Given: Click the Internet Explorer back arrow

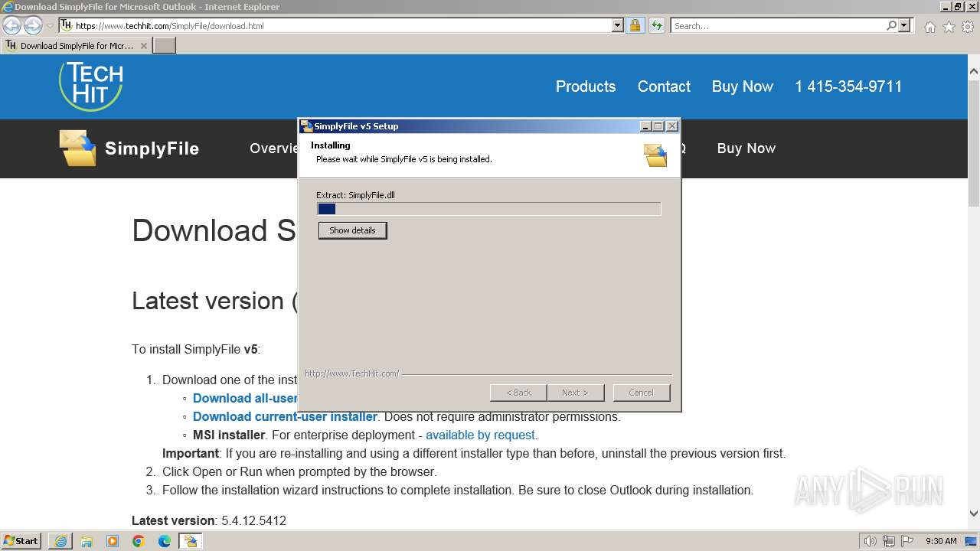Looking at the screenshot, I should pyautogui.click(x=12, y=25).
